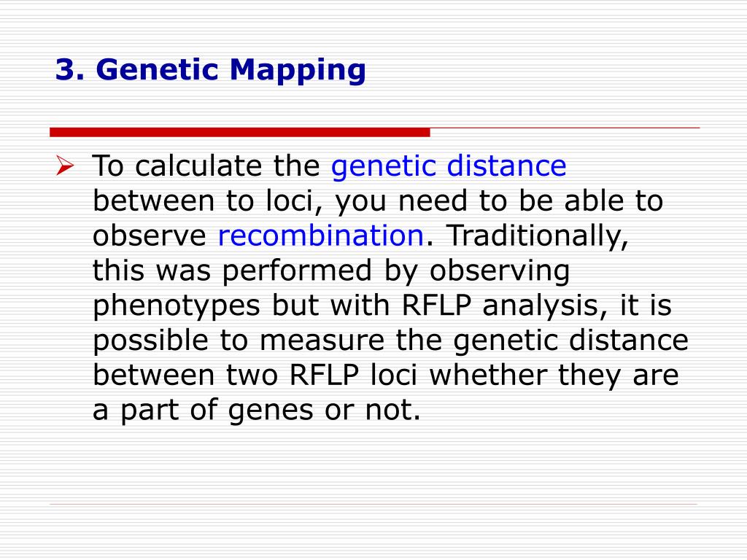Screen dimensions: 747x560
Task: Click 'whether they are' in the text
Action: point(554,376)
